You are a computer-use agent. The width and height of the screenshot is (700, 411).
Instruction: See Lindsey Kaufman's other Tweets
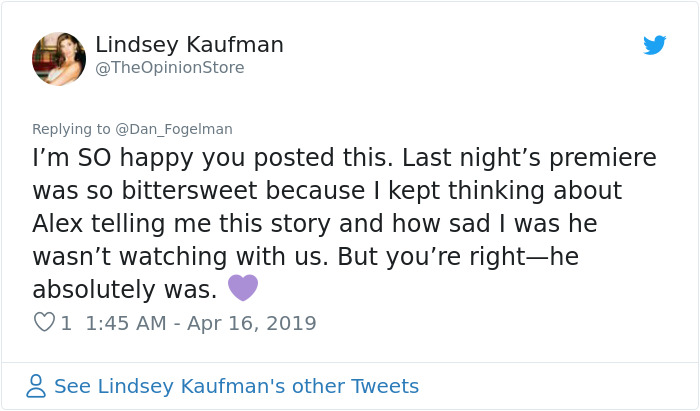point(236,386)
